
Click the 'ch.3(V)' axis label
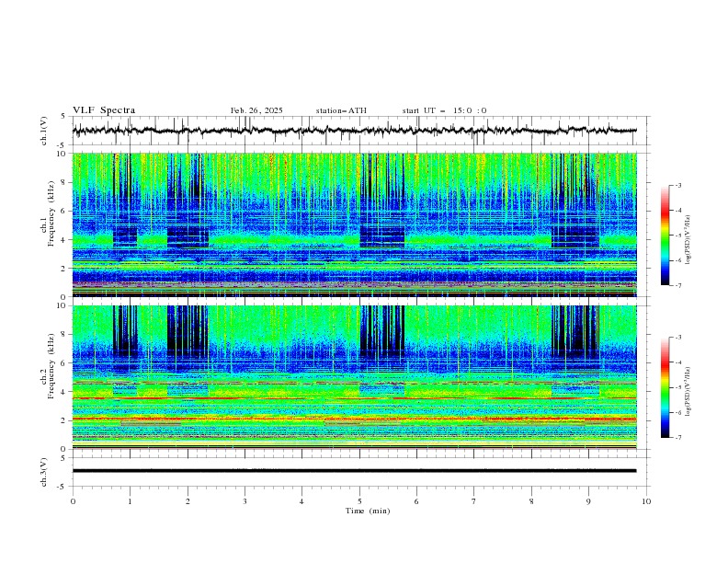[x=44, y=472]
